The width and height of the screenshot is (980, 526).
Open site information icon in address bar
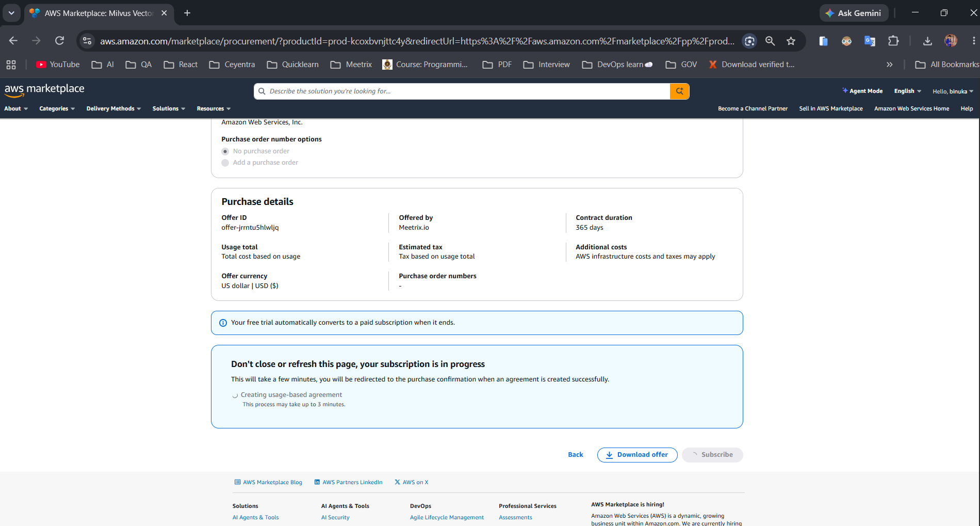[x=87, y=41]
